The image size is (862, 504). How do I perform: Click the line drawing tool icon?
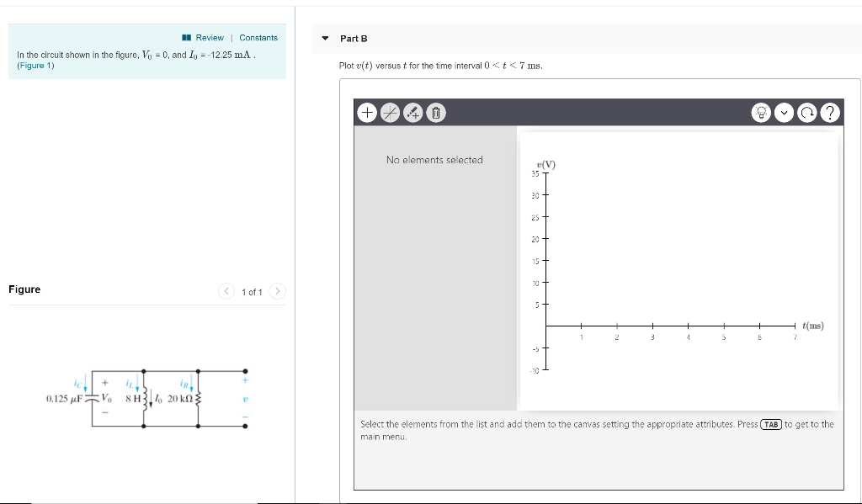click(390, 112)
